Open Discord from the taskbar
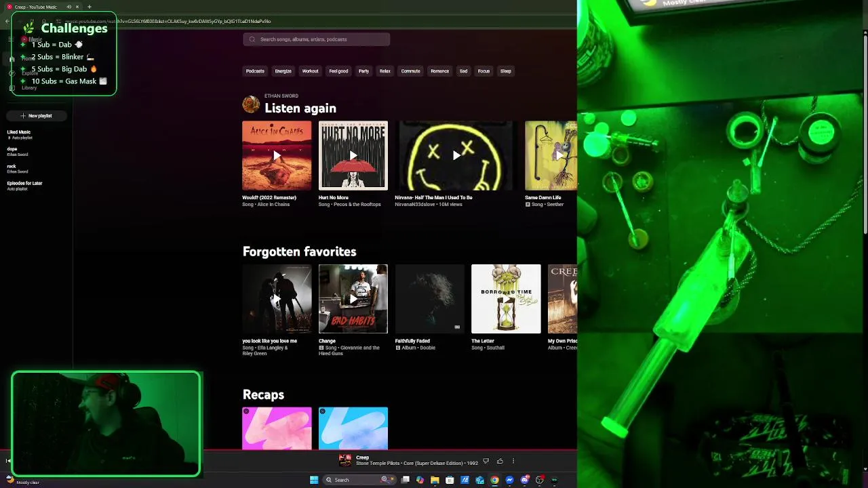This screenshot has height=488, width=868. coord(524,480)
